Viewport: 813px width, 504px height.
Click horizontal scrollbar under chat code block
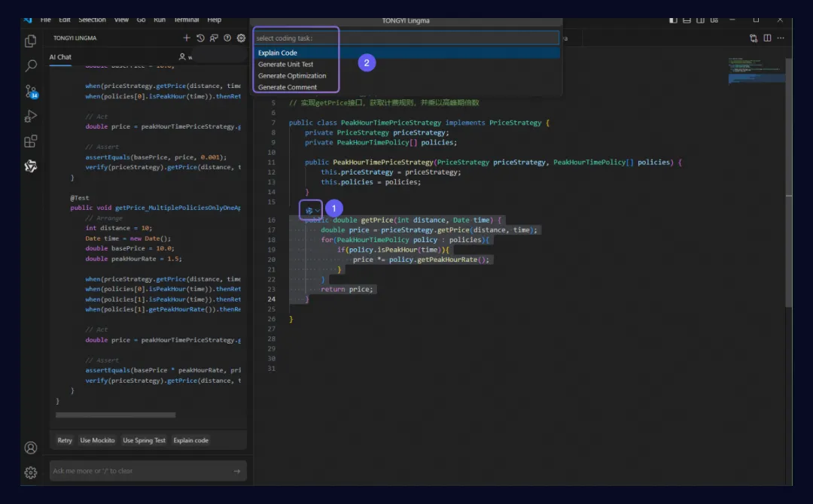(x=116, y=415)
